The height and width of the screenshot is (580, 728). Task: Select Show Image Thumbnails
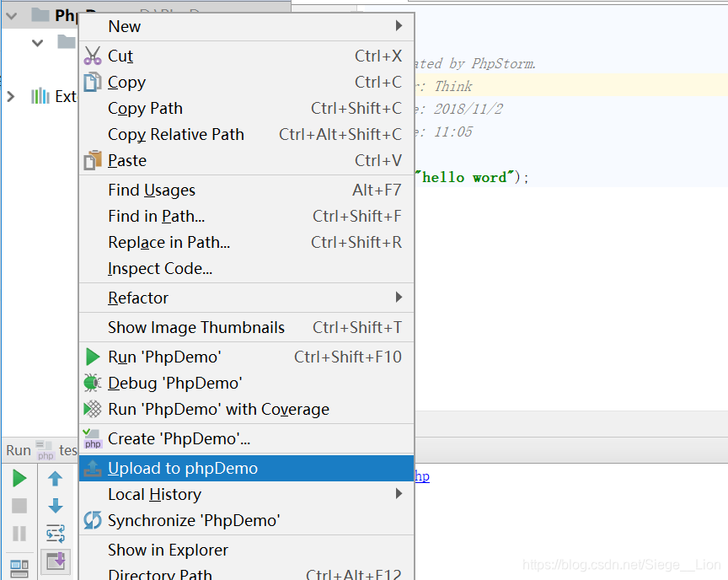click(x=247, y=327)
